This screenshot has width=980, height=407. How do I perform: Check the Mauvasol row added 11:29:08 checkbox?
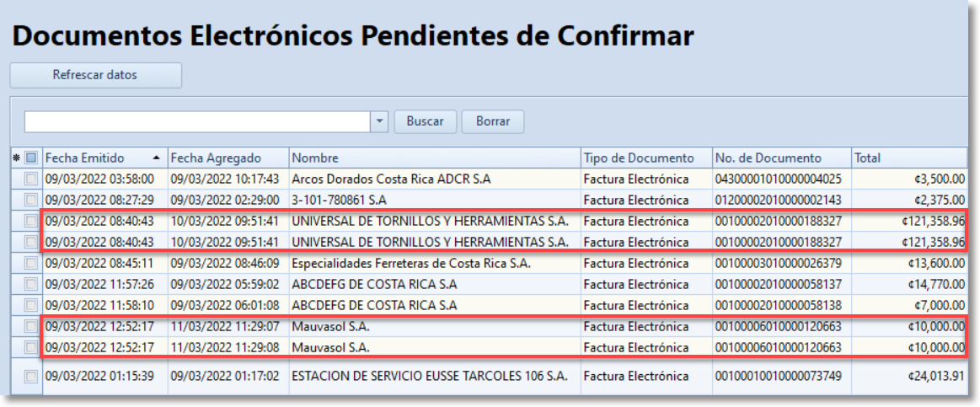click(x=30, y=347)
